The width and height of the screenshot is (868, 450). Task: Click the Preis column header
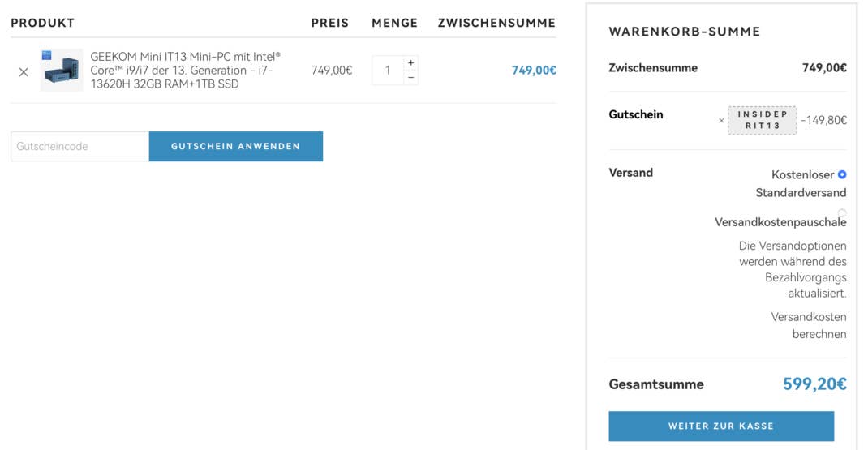click(330, 23)
